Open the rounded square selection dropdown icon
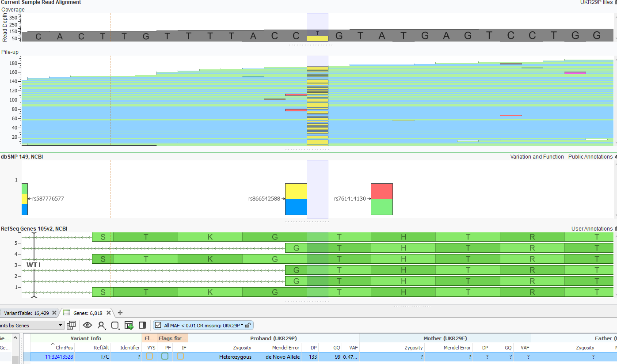This screenshot has height=364, width=617. 115,326
